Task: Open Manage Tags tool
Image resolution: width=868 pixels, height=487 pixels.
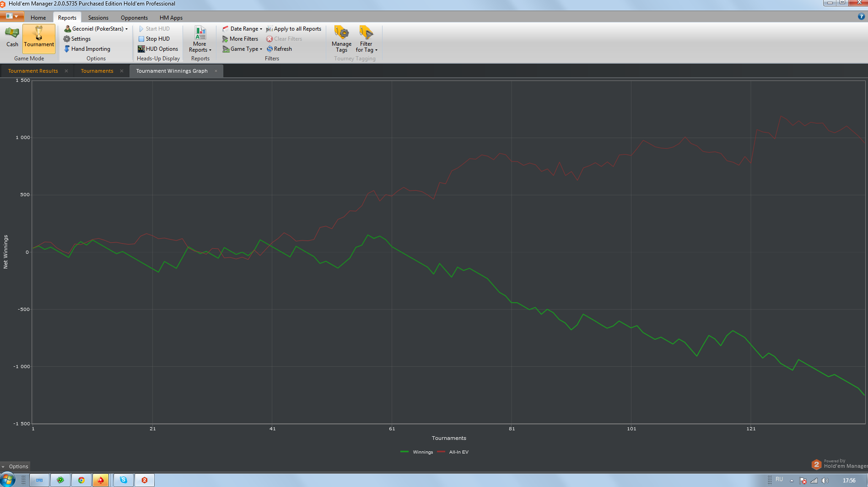Action: (x=341, y=38)
